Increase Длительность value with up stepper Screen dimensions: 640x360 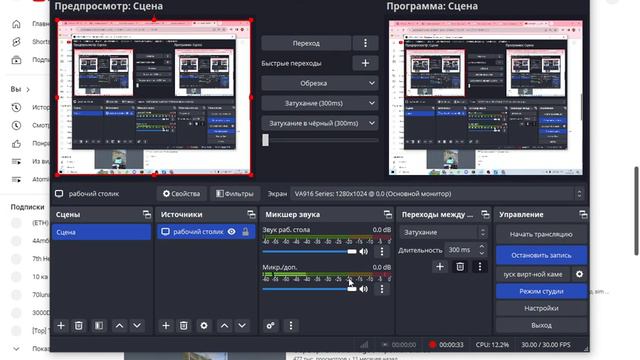[482, 247]
